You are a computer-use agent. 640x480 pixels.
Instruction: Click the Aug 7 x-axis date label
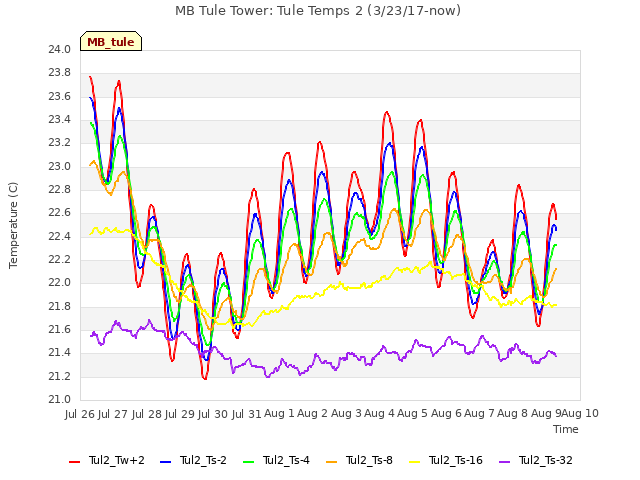coord(479,414)
